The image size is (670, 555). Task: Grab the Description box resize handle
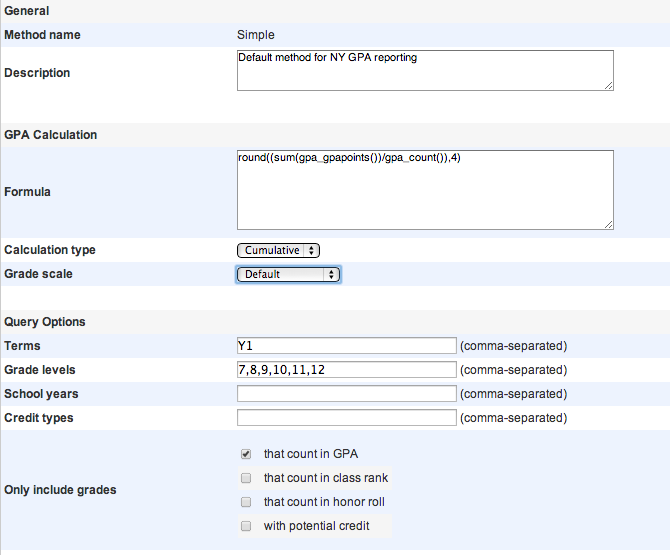(x=608, y=86)
